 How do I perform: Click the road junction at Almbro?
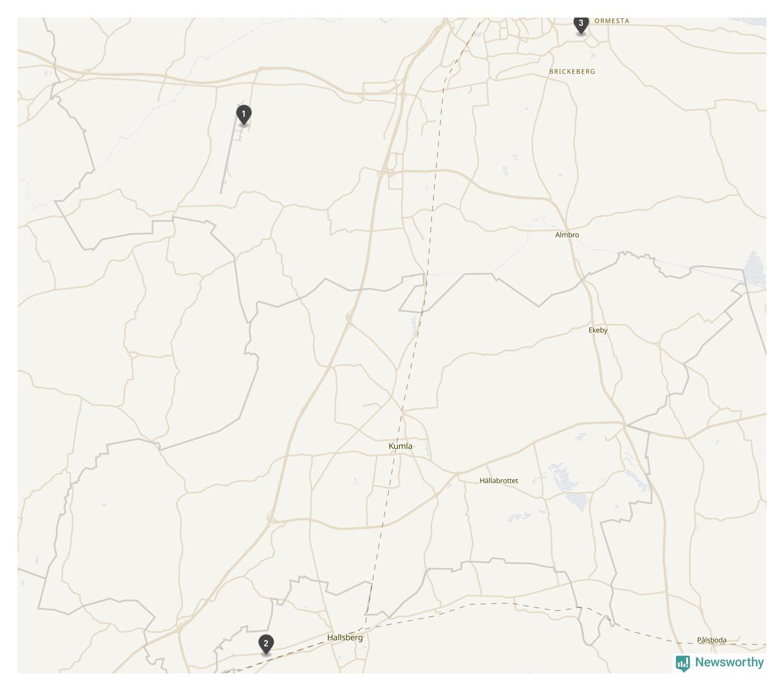click(567, 229)
